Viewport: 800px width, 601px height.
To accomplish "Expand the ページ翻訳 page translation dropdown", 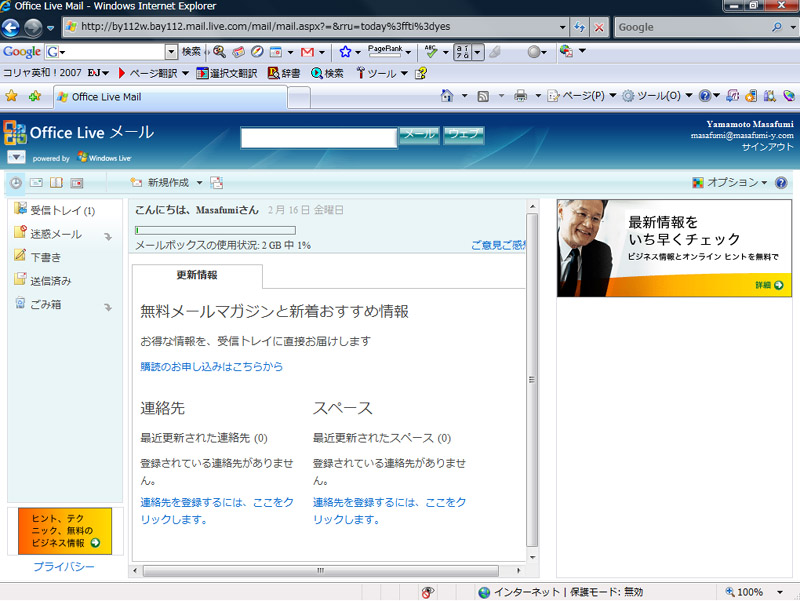I will (185, 73).
